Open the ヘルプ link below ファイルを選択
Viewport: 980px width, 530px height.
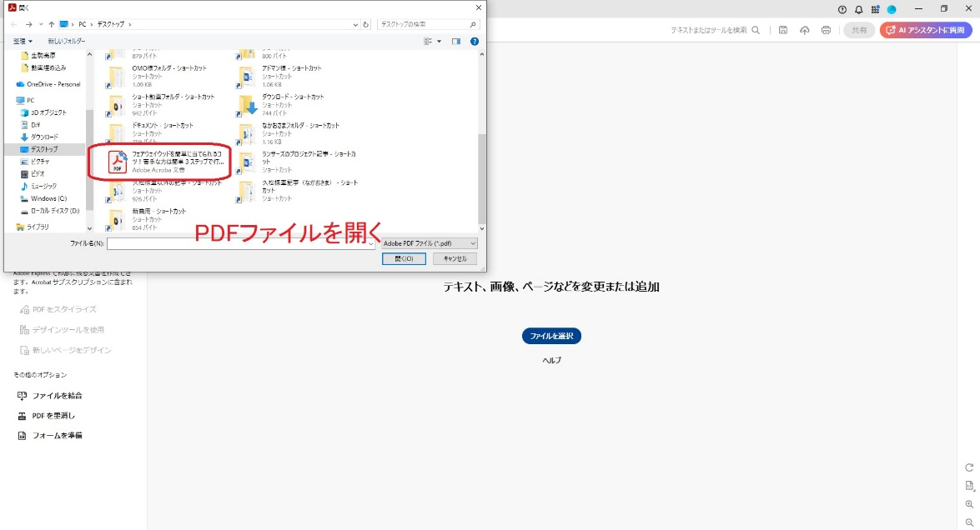click(x=550, y=360)
